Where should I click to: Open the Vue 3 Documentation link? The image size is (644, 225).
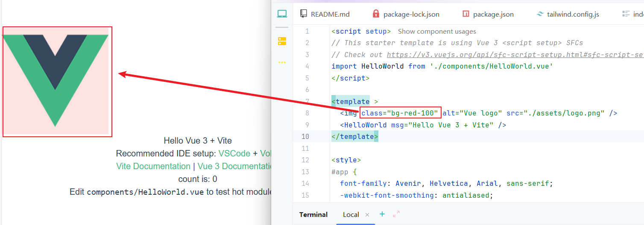(x=234, y=166)
